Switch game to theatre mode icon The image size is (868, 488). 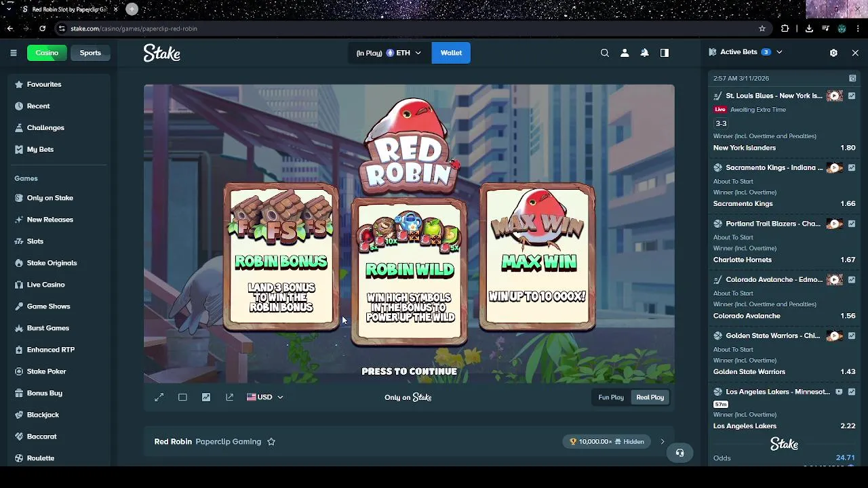tap(182, 397)
